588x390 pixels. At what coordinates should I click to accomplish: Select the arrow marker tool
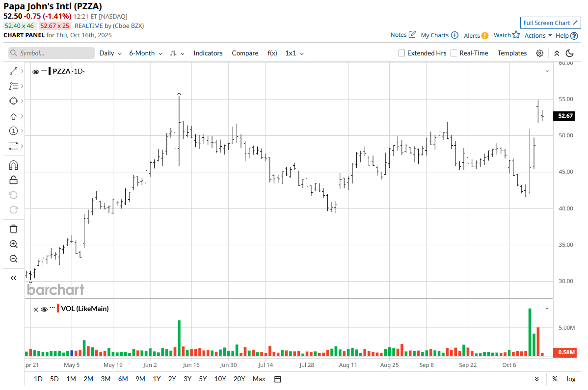tap(14, 116)
